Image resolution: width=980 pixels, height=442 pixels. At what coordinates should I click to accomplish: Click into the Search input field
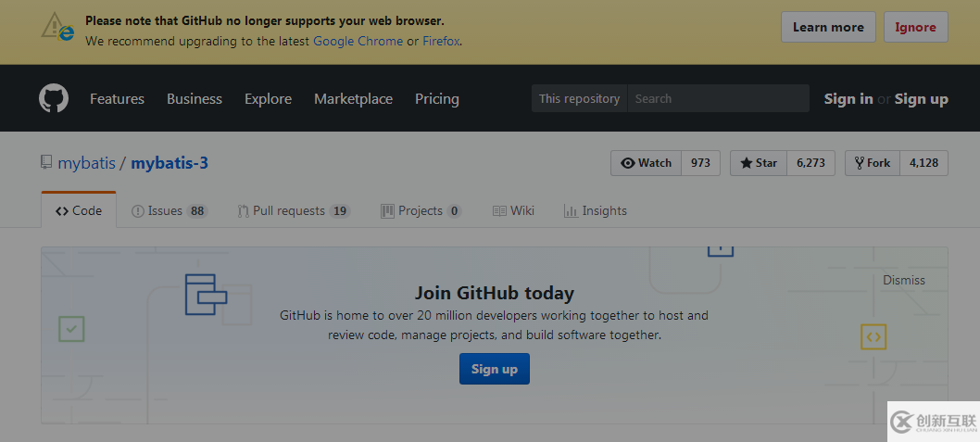(x=718, y=99)
